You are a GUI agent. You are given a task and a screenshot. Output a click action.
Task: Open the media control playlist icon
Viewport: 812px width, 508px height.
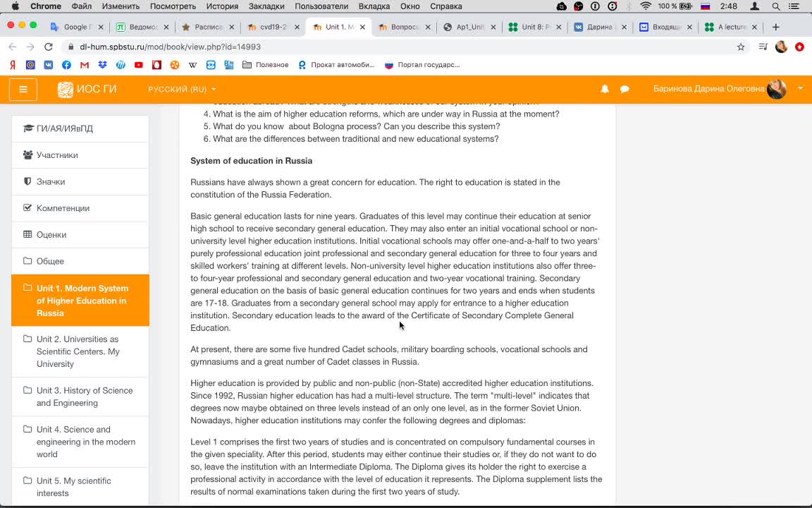tap(763, 47)
